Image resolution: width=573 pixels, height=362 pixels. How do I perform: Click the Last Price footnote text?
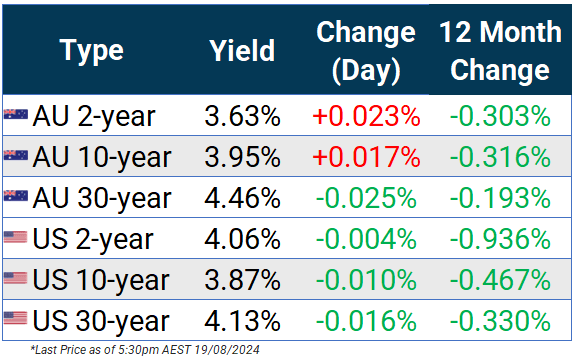pyautogui.click(x=145, y=350)
